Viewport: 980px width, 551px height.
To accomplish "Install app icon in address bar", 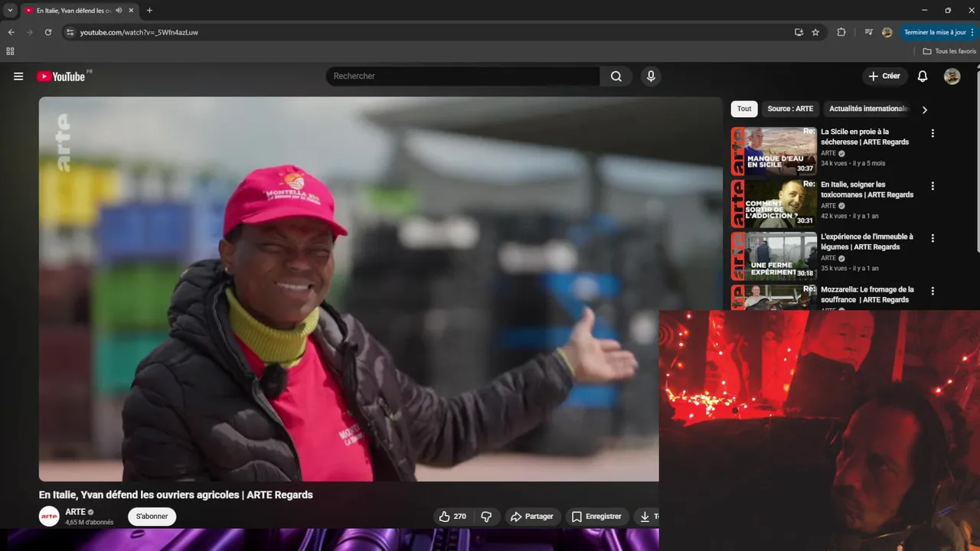I will (799, 32).
